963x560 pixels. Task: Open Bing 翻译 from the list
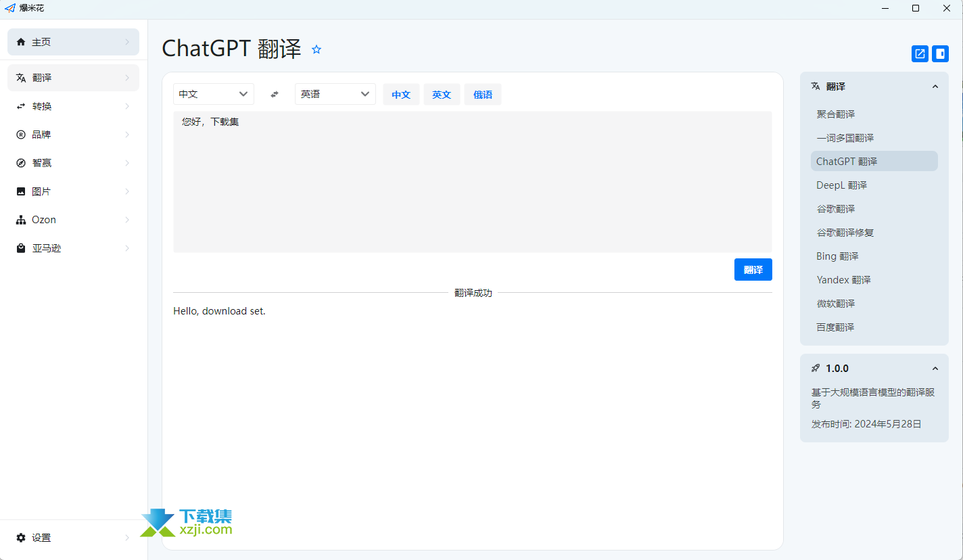(x=874, y=256)
